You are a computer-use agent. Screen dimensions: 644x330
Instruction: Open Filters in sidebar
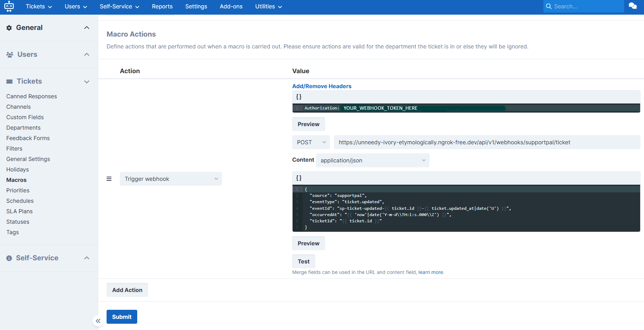[14, 148]
